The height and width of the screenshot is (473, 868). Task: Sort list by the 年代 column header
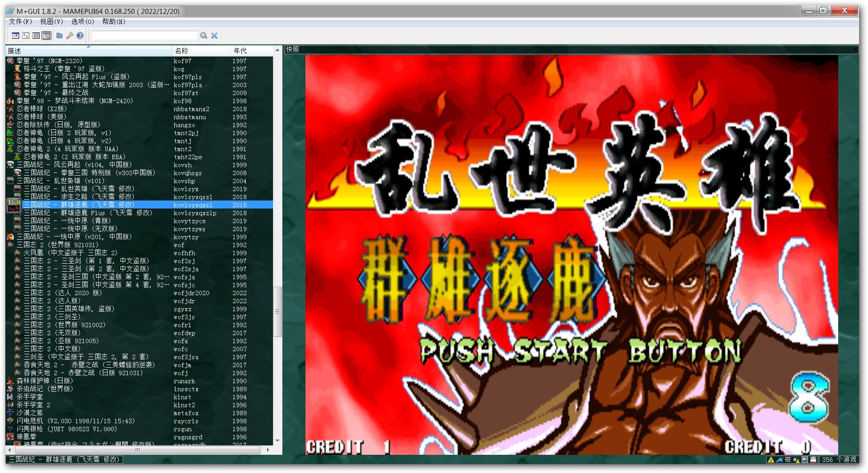tap(252, 51)
